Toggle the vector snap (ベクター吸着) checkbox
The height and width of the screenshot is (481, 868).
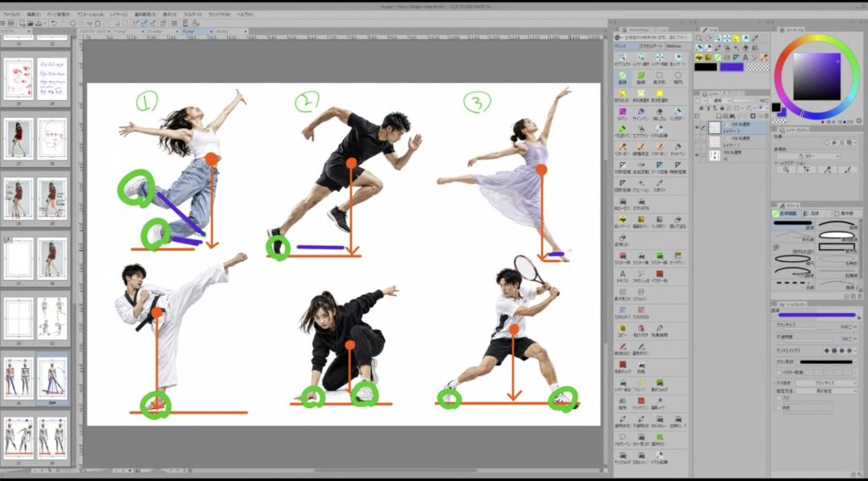click(779, 372)
